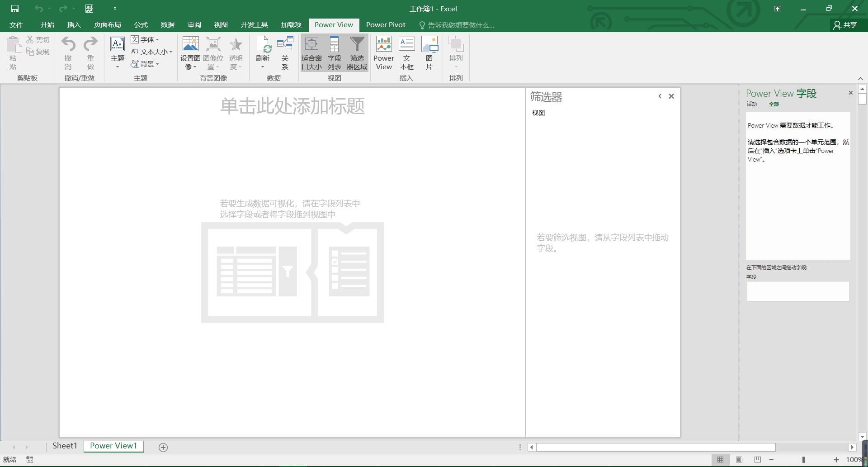Screen dimensions: 868x467
Task: Click the 刷新 refresh button
Action: pos(263,53)
